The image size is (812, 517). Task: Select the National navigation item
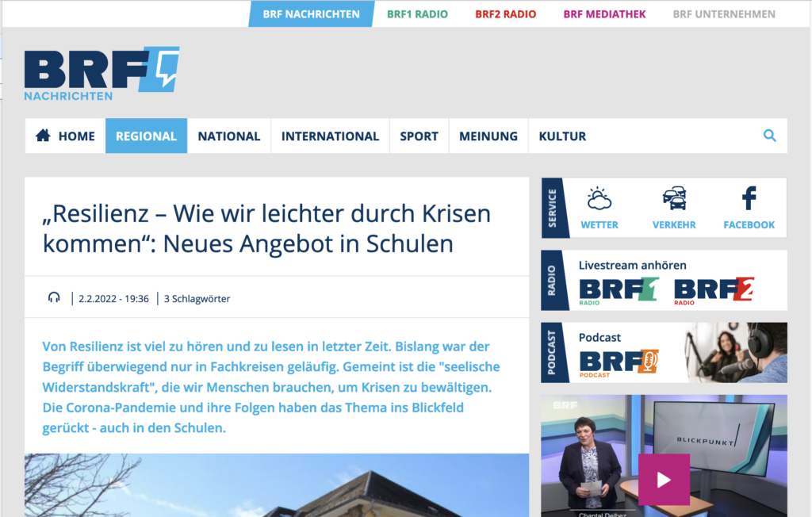click(x=229, y=136)
